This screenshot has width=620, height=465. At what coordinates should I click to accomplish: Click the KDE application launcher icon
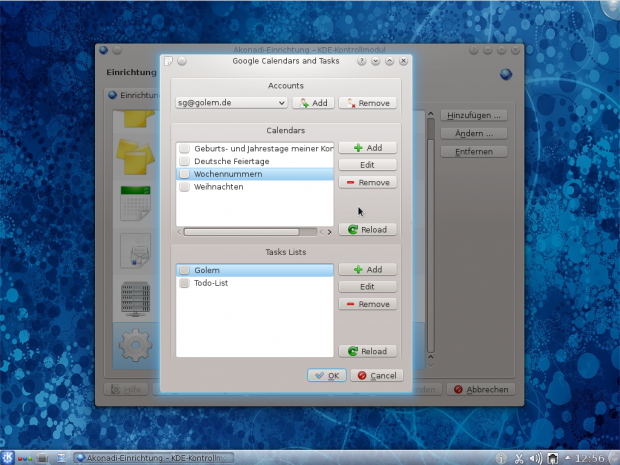coord(8,458)
